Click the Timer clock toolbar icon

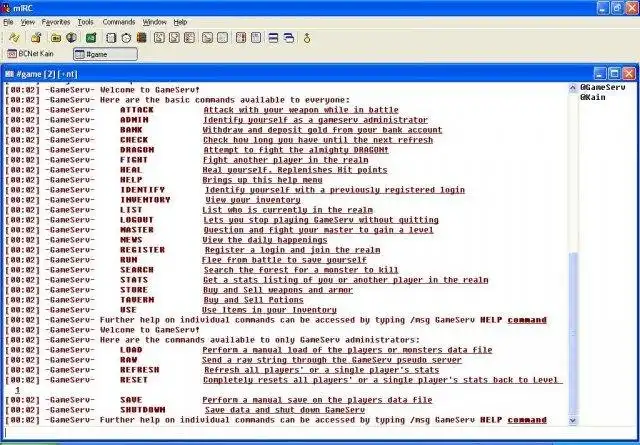tap(126, 38)
